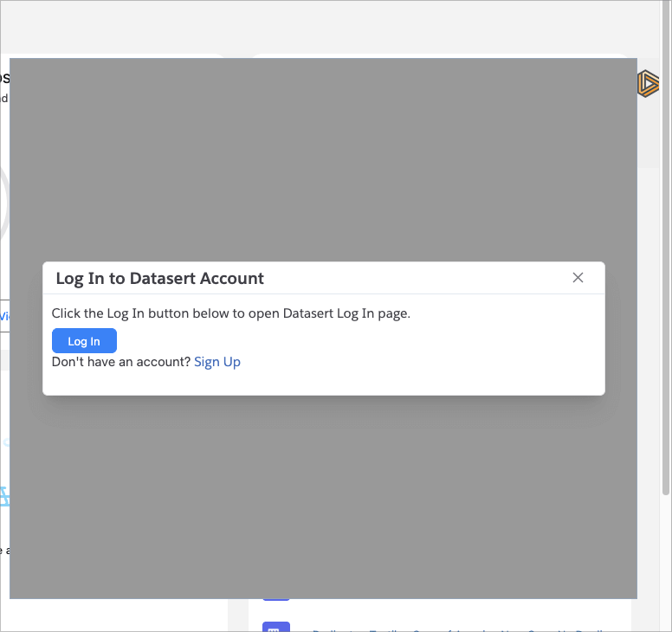The width and height of the screenshot is (672, 632).
Task: Click the 'Don't have an account?' text
Action: point(120,362)
